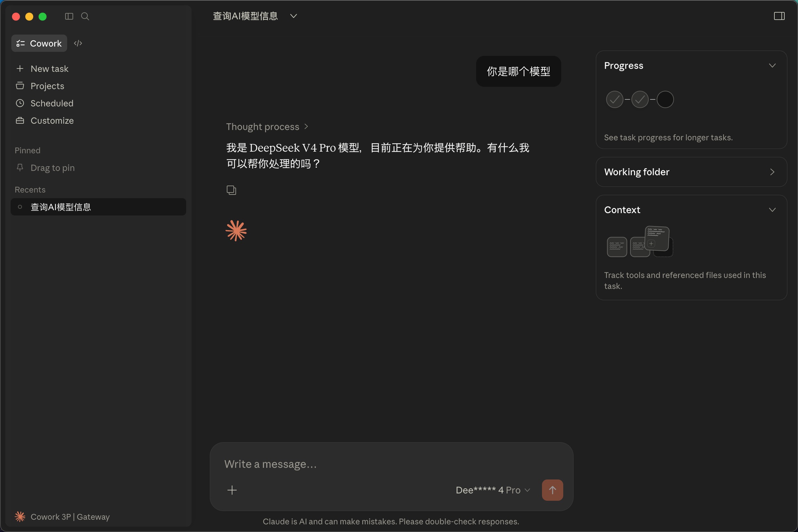Image resolution: width=798 pixels, height=532 pixels.
Task: Click the Customize briefcase icon
Action: click(20, 120)
